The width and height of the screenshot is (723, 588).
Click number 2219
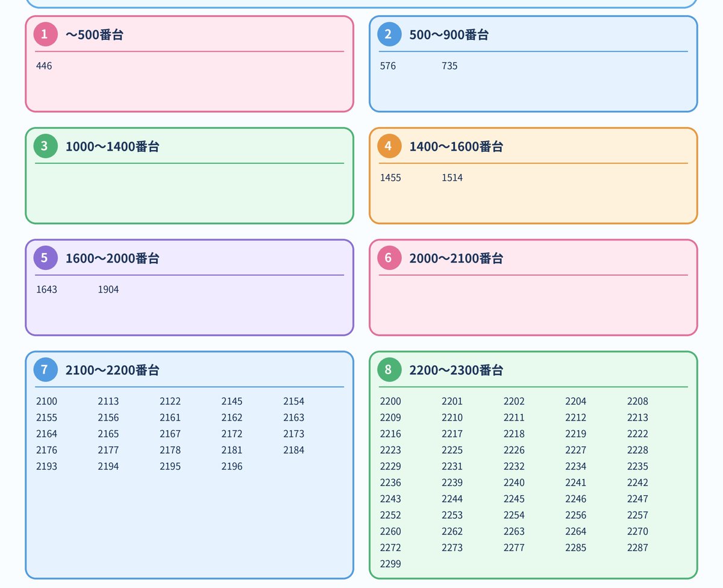coord(575,434)
